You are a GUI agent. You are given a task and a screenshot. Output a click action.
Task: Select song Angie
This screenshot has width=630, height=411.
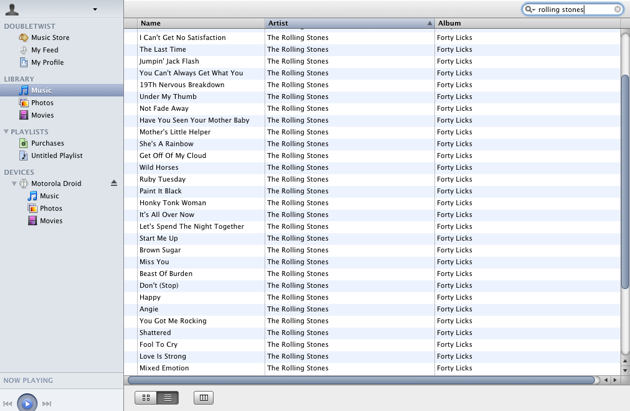[x=149, y=309]
